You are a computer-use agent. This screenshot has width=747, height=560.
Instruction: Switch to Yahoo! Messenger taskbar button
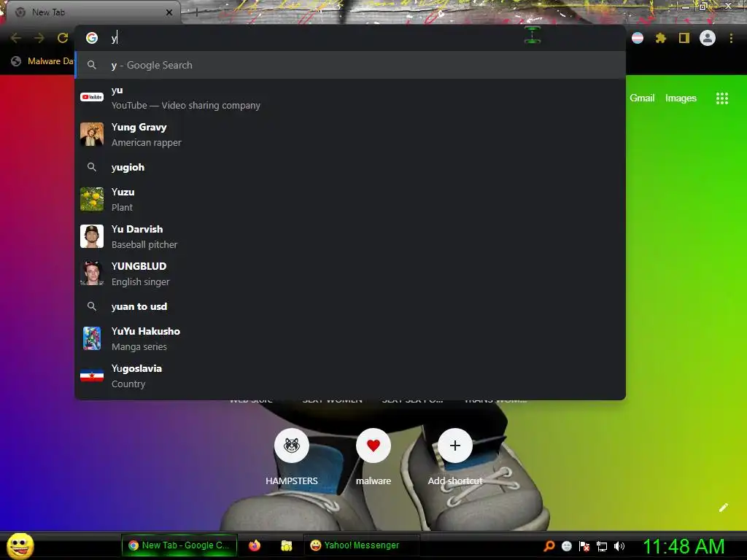pos(361,545)
